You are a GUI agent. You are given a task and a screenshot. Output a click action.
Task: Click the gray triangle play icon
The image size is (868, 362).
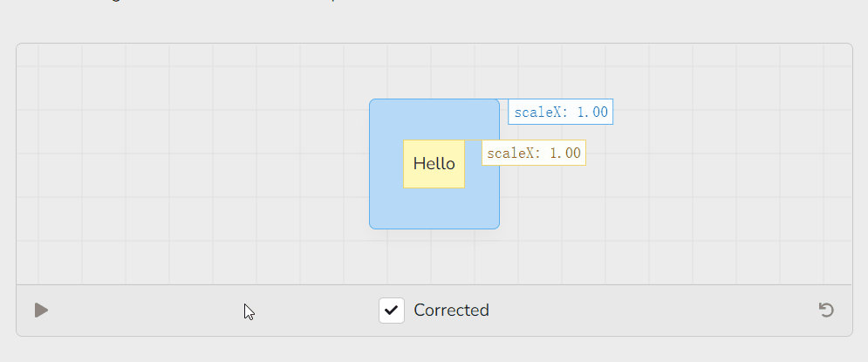41,310
